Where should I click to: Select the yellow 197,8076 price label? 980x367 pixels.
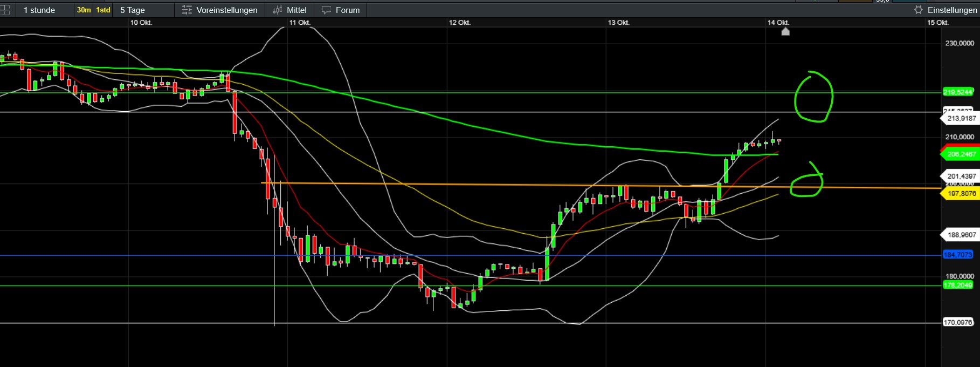point(961,193)
